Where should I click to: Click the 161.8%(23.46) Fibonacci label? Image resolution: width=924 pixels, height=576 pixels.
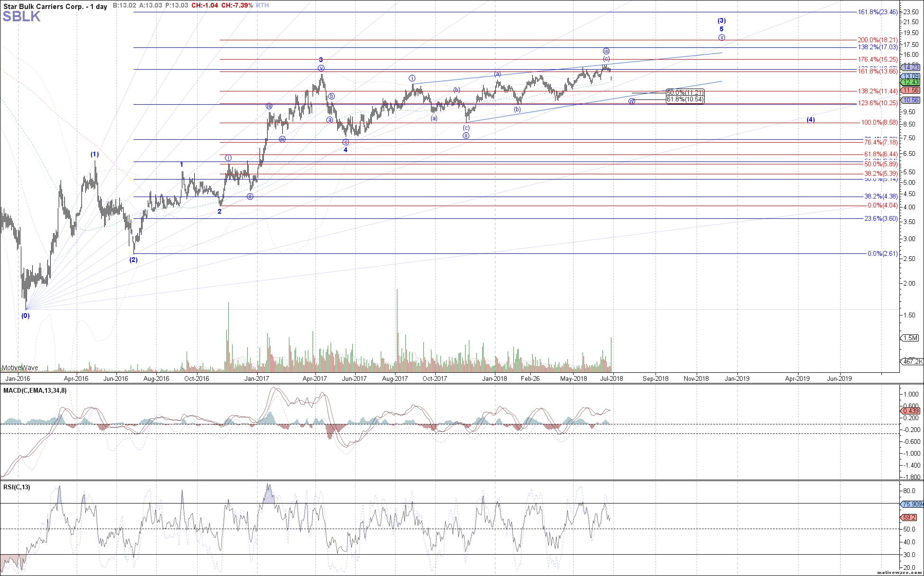pyautogui.click(x=878, y=12)
